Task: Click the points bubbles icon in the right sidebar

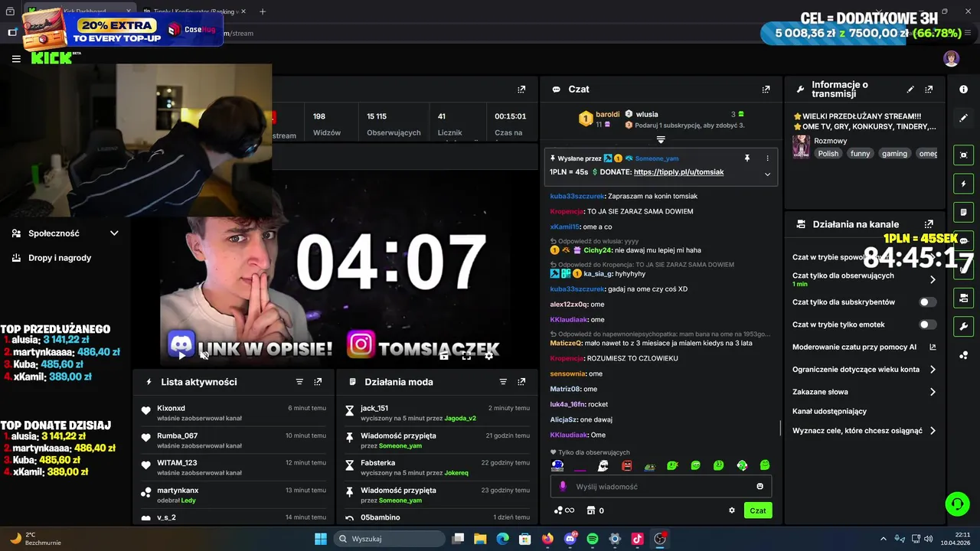Action: pyautogui.click(x=964, y=355)
